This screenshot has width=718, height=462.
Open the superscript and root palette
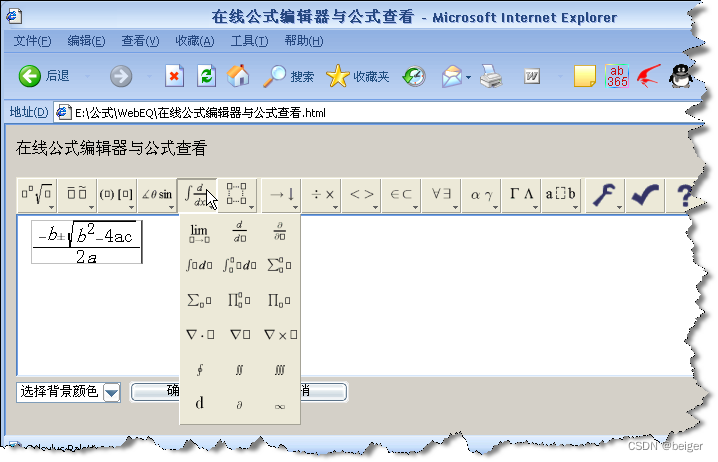click(37, 195)
